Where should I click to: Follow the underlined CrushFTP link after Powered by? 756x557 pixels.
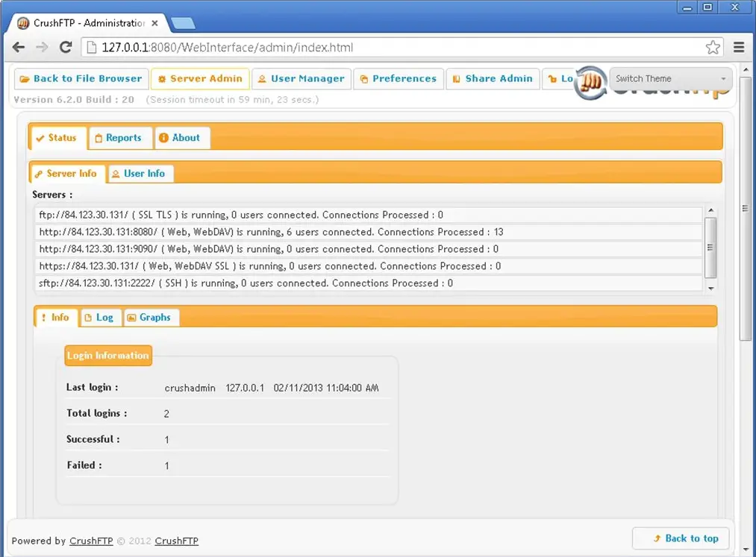(x=91, y=541)
